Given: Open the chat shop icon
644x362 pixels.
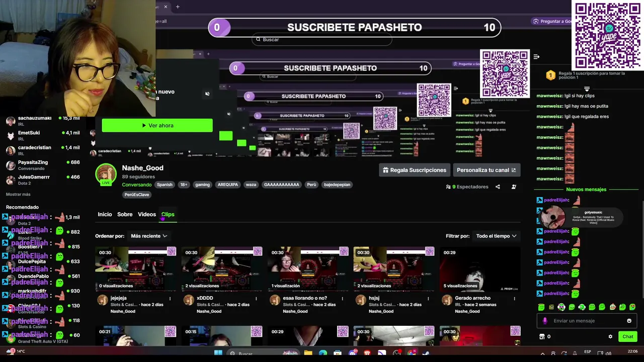Looking at the screenshot, I should (542, 336).
